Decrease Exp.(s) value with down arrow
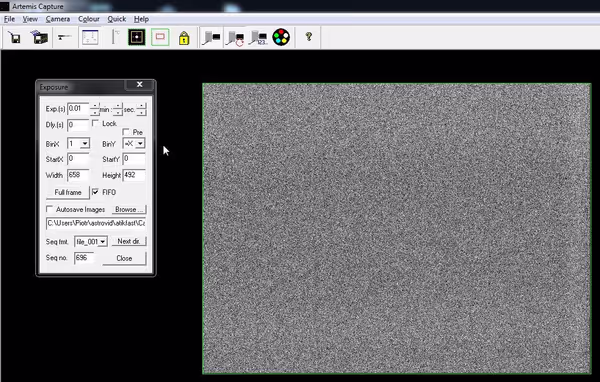 [95, 112]
